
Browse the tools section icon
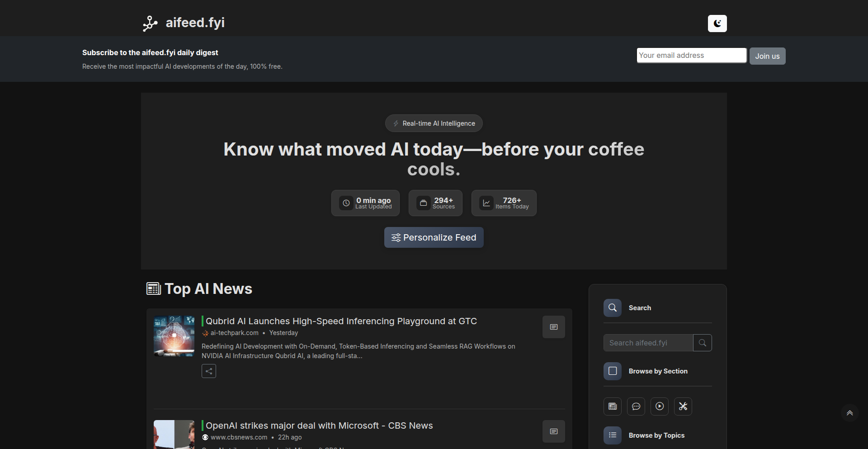(x=683, y=406)
